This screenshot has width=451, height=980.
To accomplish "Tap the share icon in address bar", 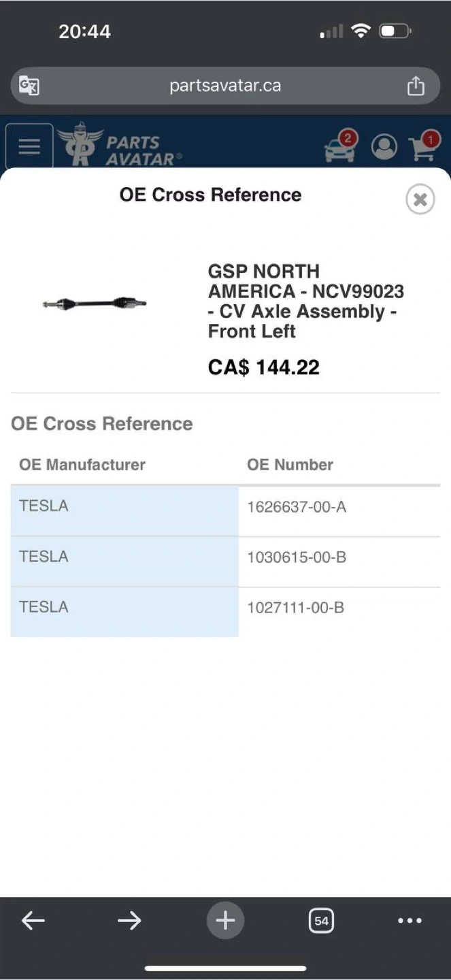I will pos(416,86).
